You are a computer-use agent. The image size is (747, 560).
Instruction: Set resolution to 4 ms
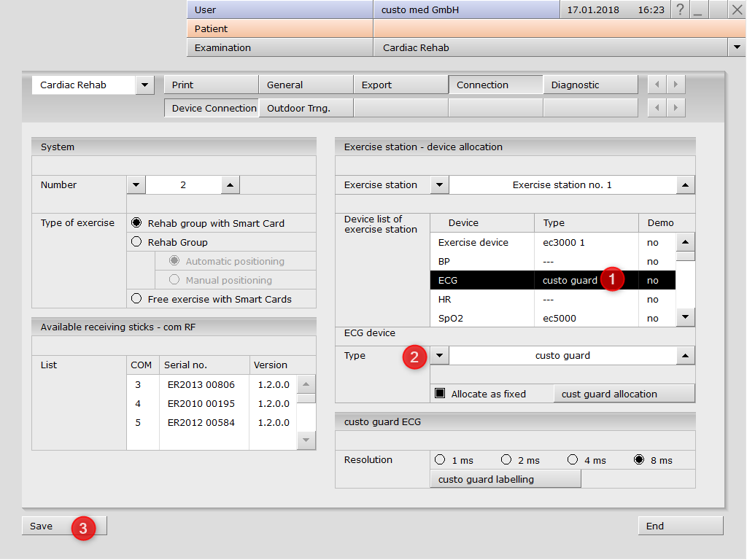coord(573,459)
